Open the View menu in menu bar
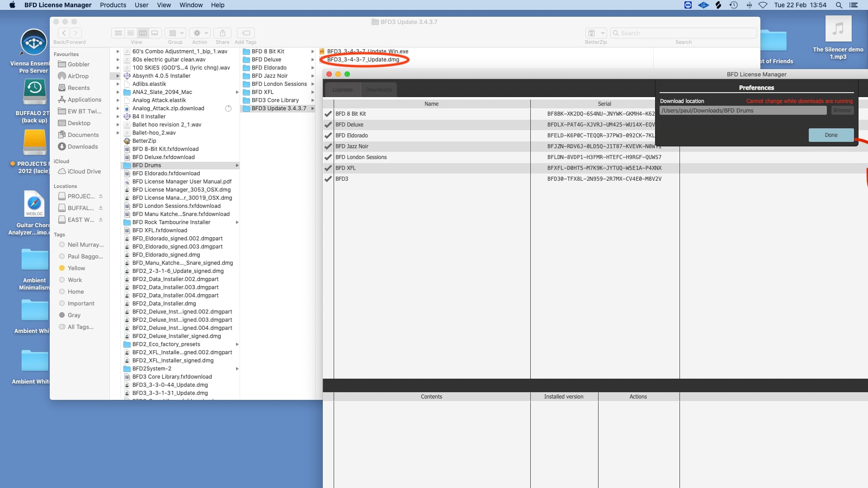 164,5
